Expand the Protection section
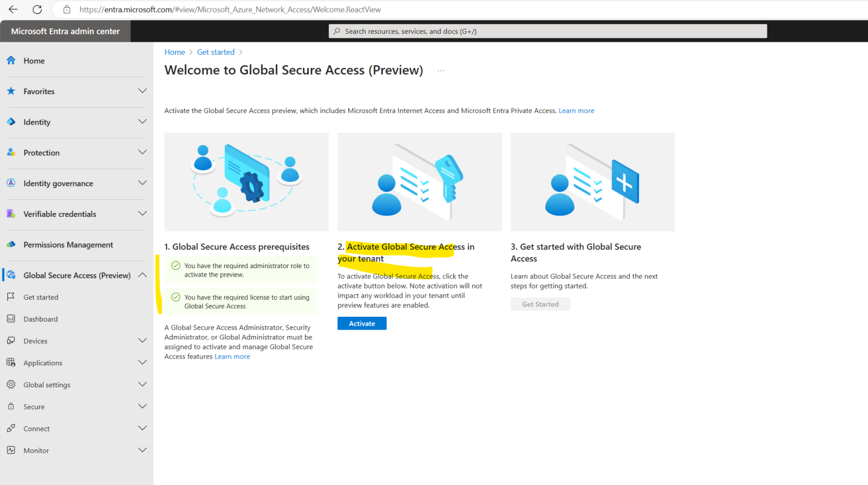The height and width of the screenshot is (485, 868). coord(142,152)
